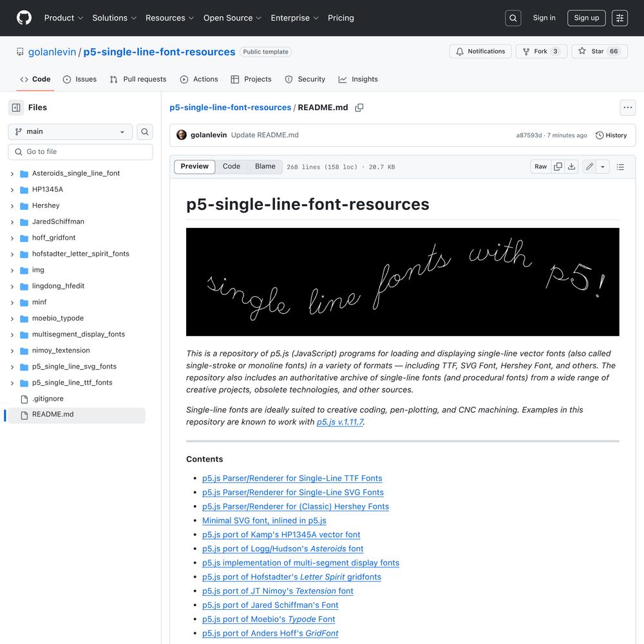Expand the minf folder
This screenshot has width=644, height=644.
[12, 302]
